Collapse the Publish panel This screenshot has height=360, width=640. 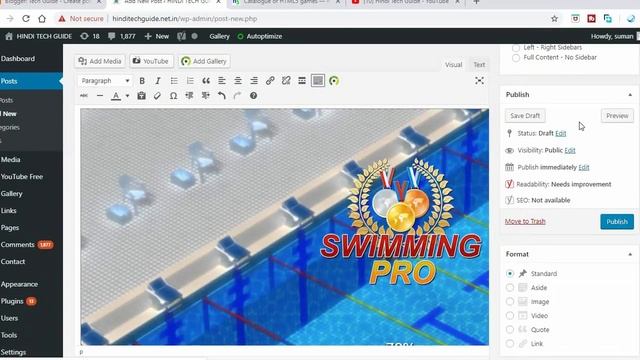(x=630, y=95)
